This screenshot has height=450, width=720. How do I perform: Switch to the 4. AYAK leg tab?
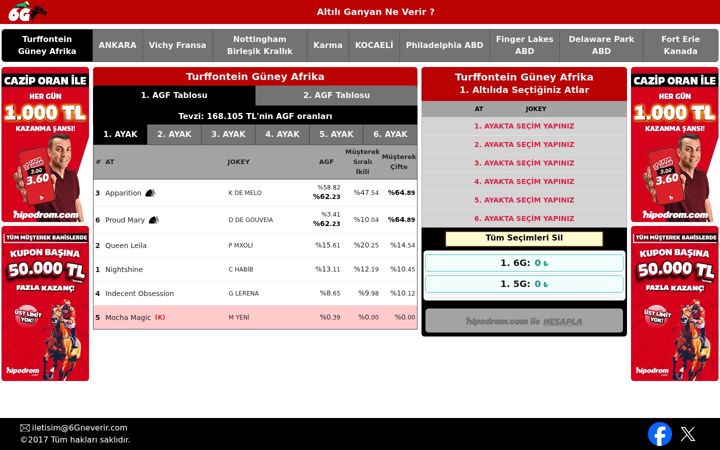click(282, 134)
